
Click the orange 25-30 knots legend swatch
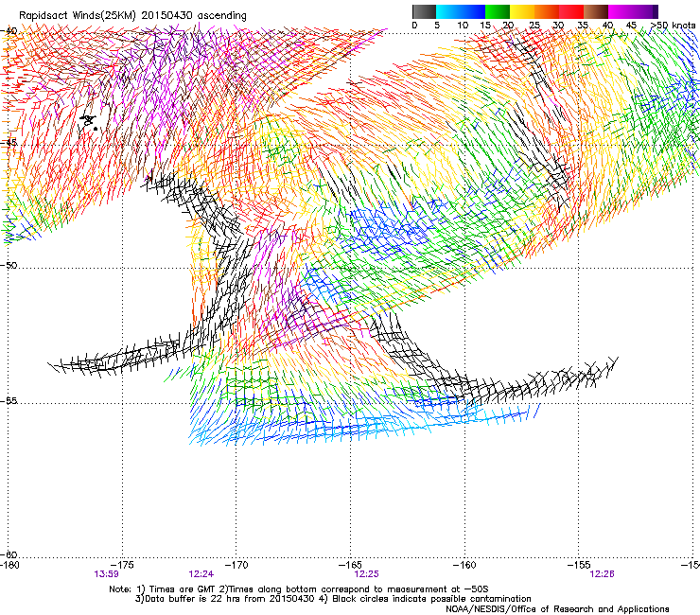[x=547, y=11]
